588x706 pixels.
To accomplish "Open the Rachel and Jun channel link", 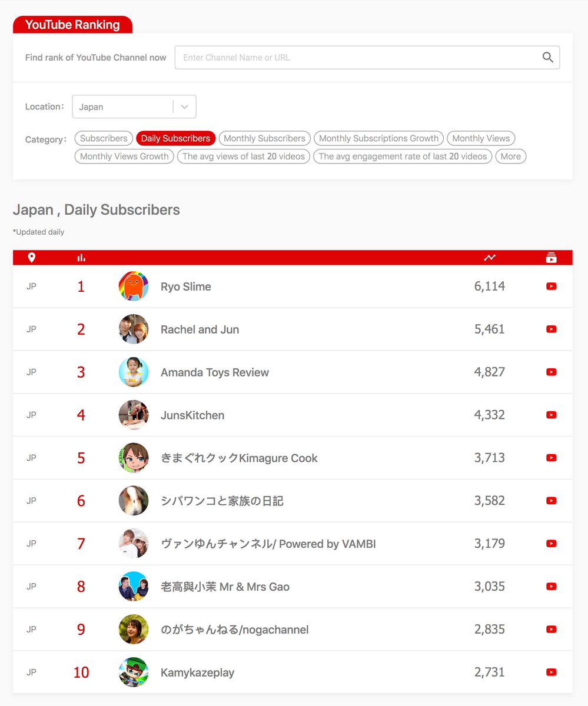I will coord(200,329).
